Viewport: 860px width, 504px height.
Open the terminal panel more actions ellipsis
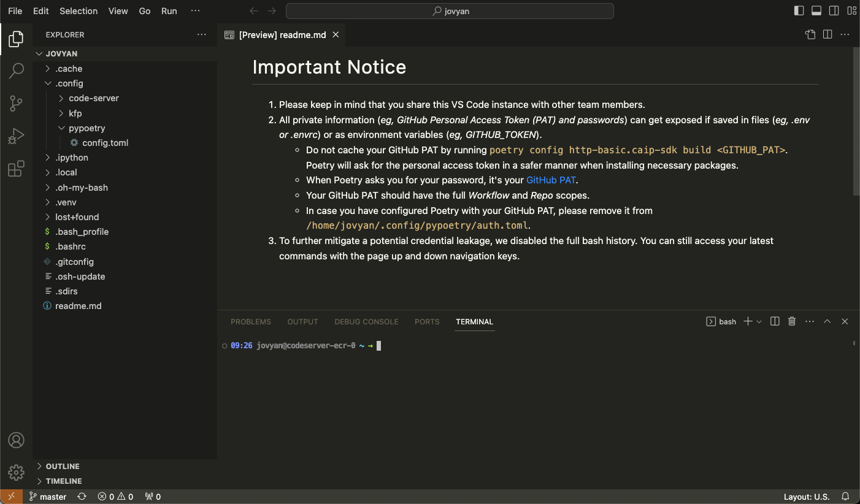[x=810, y=321]
